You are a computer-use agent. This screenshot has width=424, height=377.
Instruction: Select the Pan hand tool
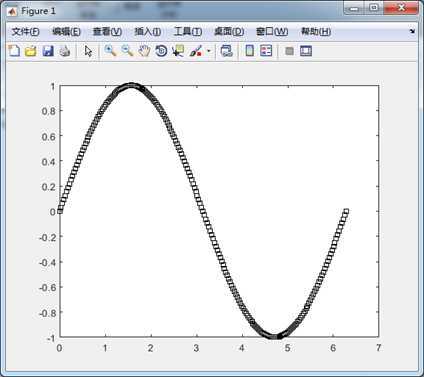click(144, 51)
